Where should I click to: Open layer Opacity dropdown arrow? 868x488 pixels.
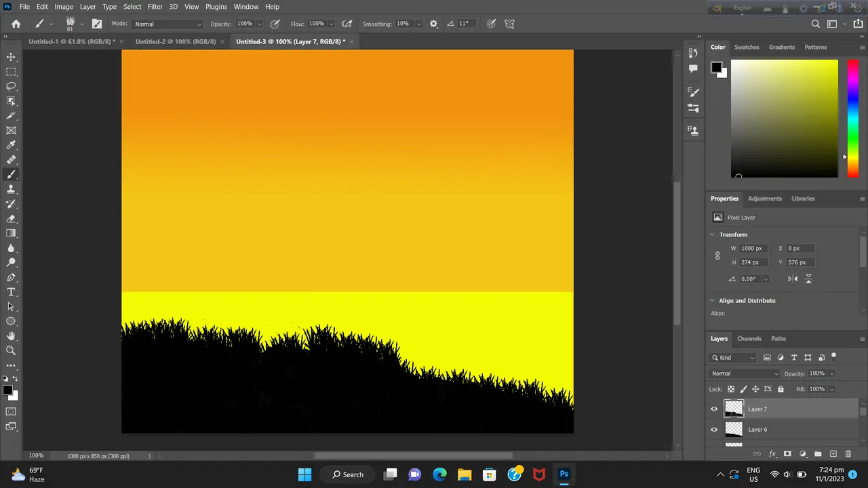tap(832, 373)
